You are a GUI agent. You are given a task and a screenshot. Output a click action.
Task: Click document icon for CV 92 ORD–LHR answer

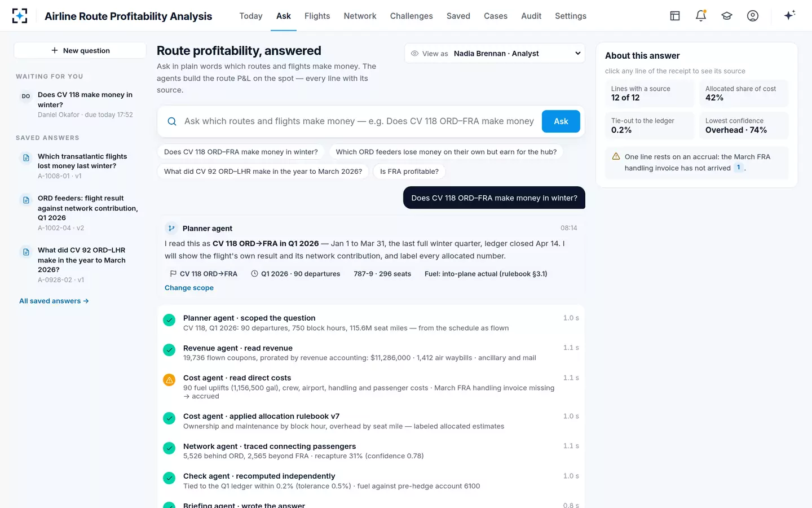click(x=26, y=252)
